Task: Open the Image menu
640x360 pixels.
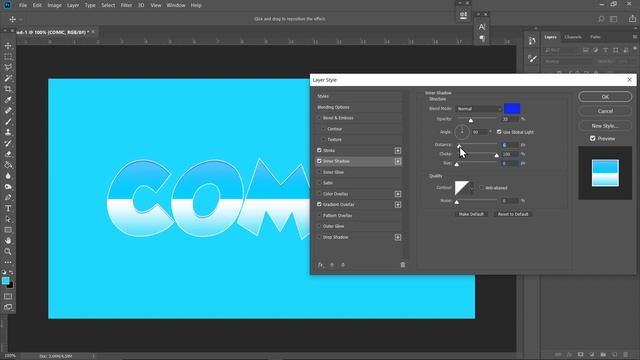Action: pyautogui.click(x=54, y=5)
